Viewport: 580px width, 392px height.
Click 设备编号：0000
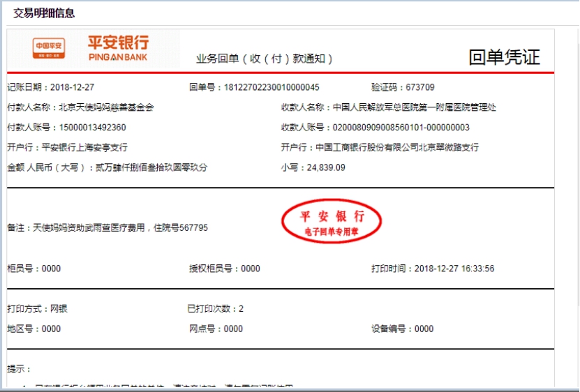[403, 329]
